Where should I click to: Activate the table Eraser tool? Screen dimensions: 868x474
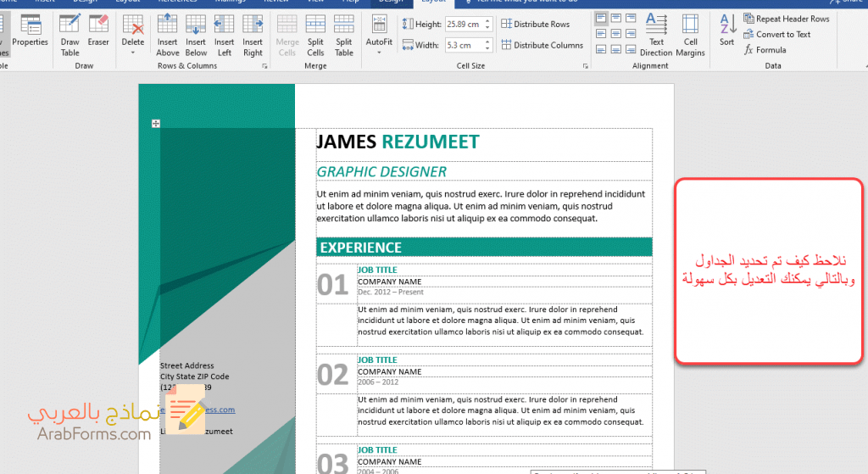98,34
